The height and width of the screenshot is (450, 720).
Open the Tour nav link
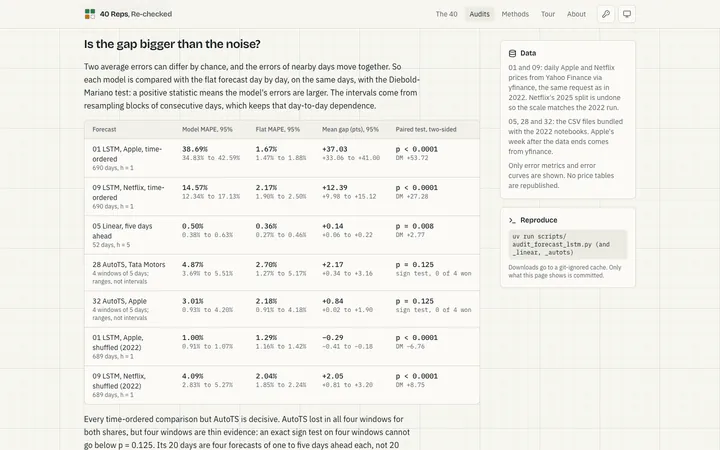[x=548, y=14]
